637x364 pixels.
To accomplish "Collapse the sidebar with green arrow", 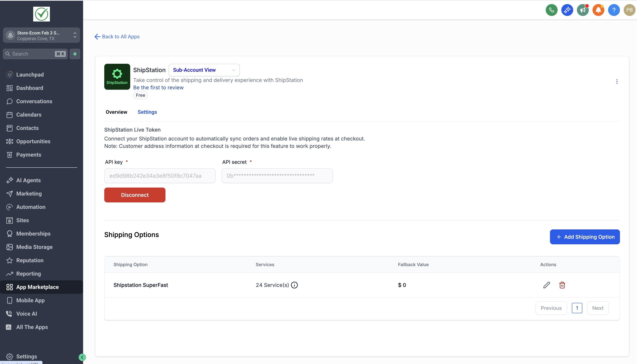I will click(82, 357).
